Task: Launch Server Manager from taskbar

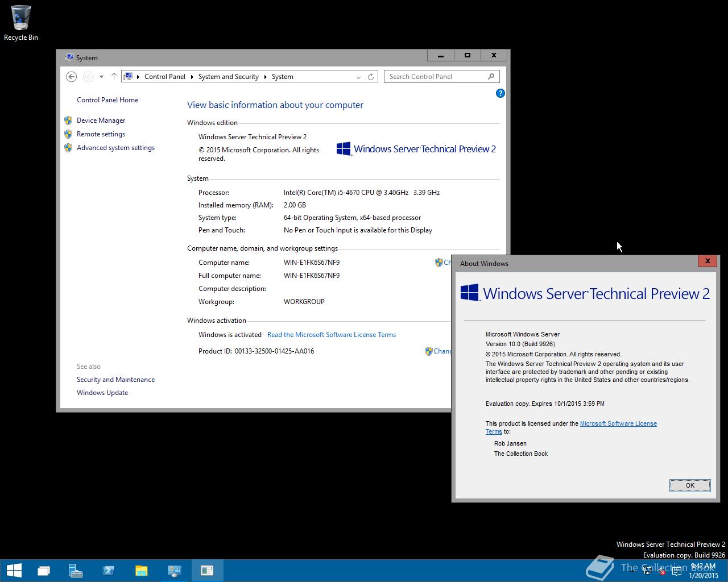Action: (x=75, y=570)
